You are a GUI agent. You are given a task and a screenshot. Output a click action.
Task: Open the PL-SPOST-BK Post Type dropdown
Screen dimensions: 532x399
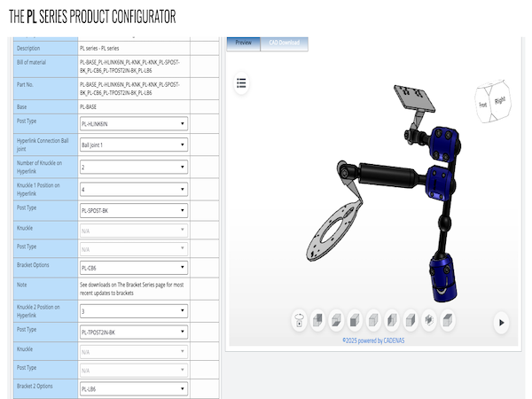click(x=134, y=211)
